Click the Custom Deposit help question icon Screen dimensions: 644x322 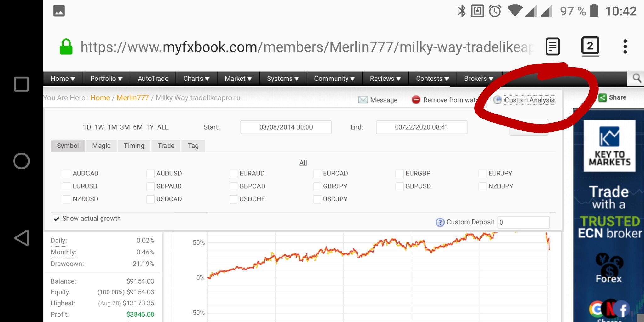coord(440,222)
